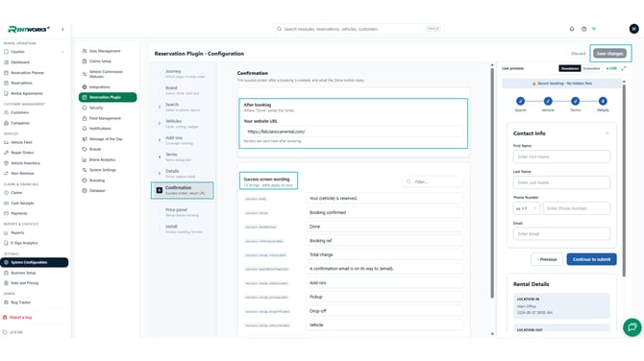Open the Add-ons configuration step
644x361 pixels.
[183, 140]
